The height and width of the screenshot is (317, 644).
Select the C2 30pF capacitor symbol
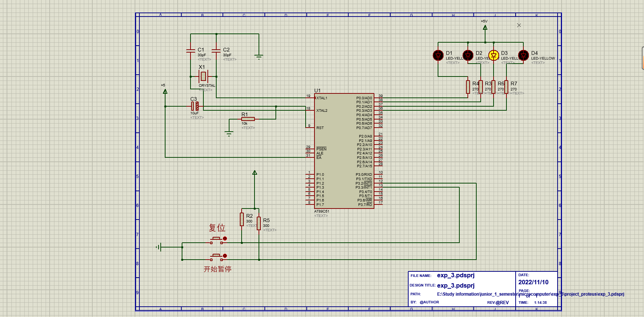pyautogui.click(x=216, y=51)
